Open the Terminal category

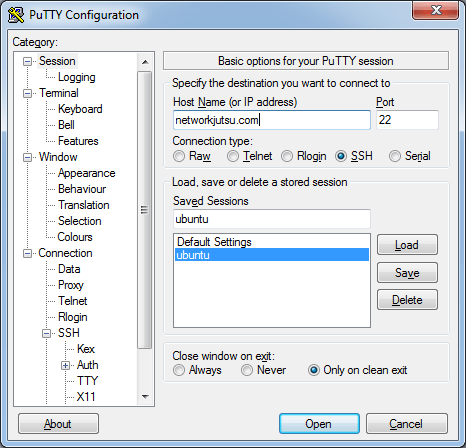(59, 93)
